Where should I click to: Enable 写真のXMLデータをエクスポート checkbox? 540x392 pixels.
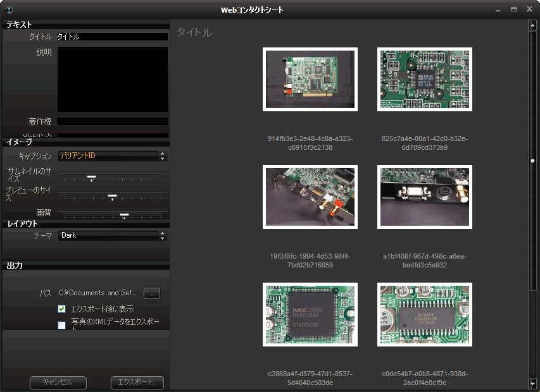click(x=61, y=325)
